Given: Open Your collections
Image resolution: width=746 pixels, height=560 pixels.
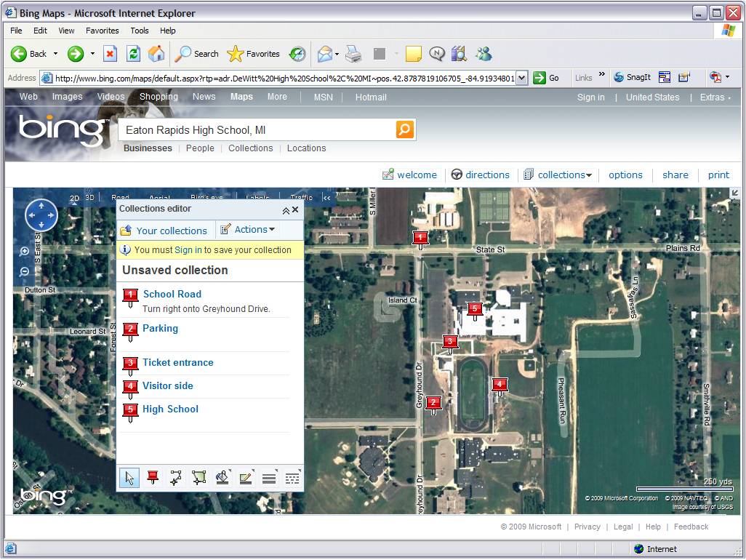Looking at the screenshot, I should pyautogui.click(x=164, y=231).
